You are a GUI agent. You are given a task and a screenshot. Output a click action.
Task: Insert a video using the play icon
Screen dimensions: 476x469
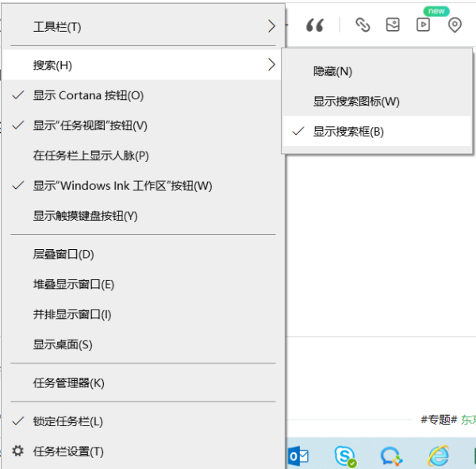point(423,25)
